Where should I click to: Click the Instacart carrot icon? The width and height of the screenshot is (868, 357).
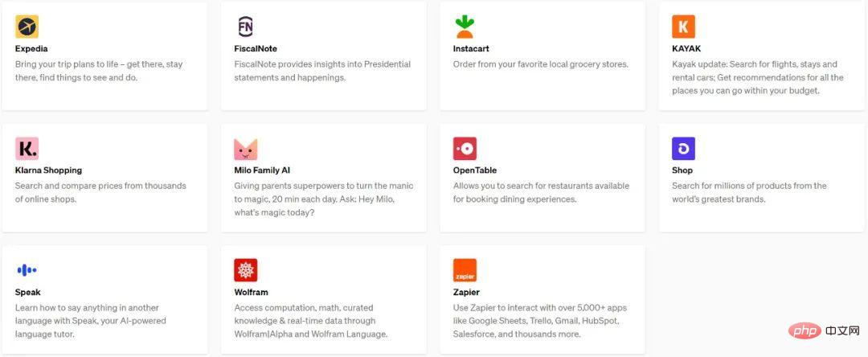click(465, 27)
